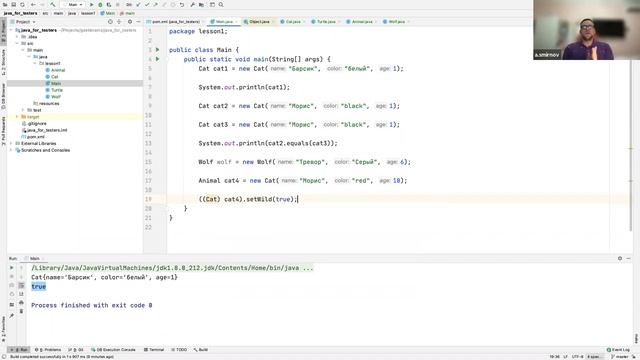The width and height of the screenshot is (640, 360).
Task: Switch to the Object.java editor tab
Action: [259, 22]
